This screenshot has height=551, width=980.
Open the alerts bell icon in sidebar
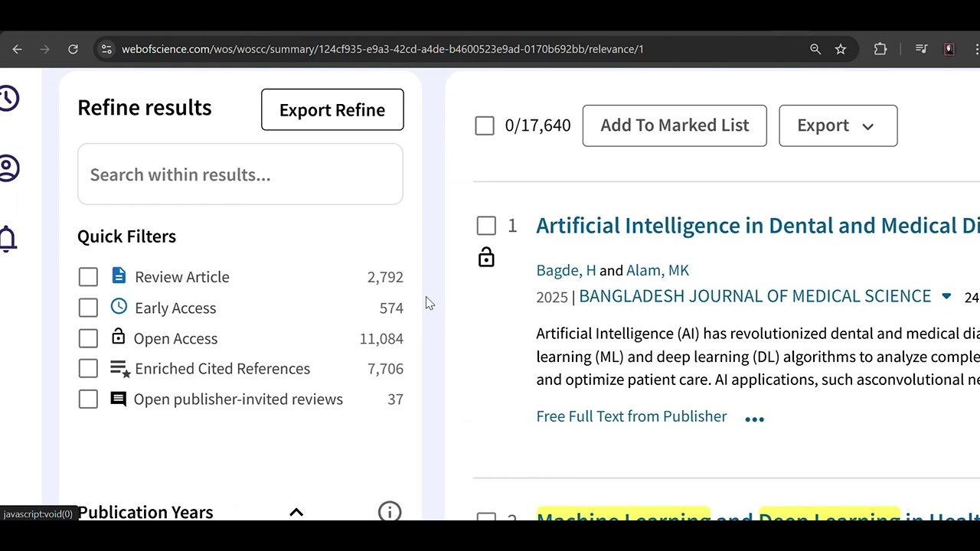8,239
